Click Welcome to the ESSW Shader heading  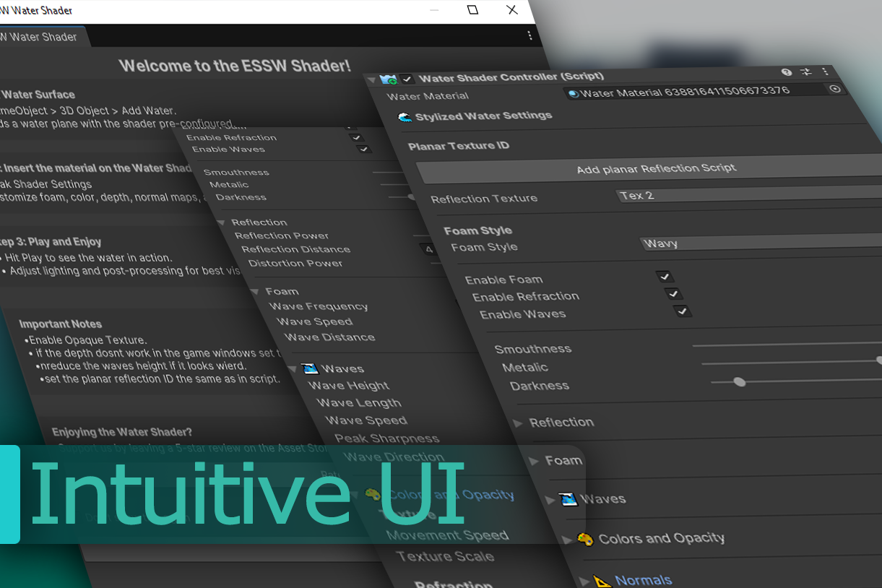pyautogui.click(x=235, y=66)
